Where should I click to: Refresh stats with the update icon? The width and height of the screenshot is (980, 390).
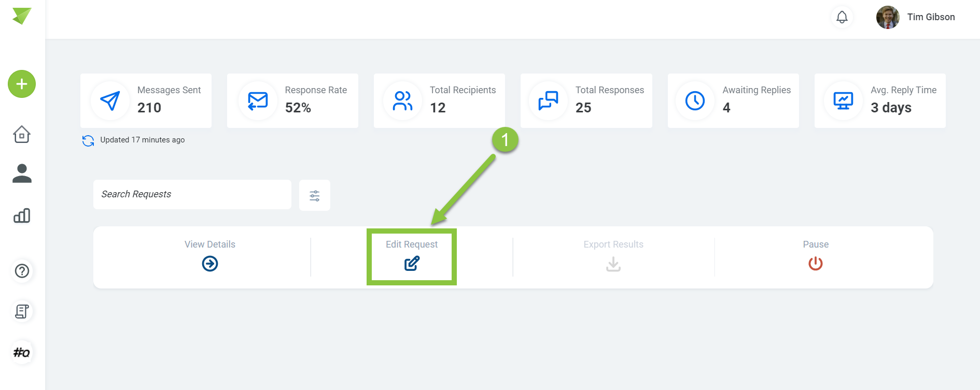click(88, 140)
